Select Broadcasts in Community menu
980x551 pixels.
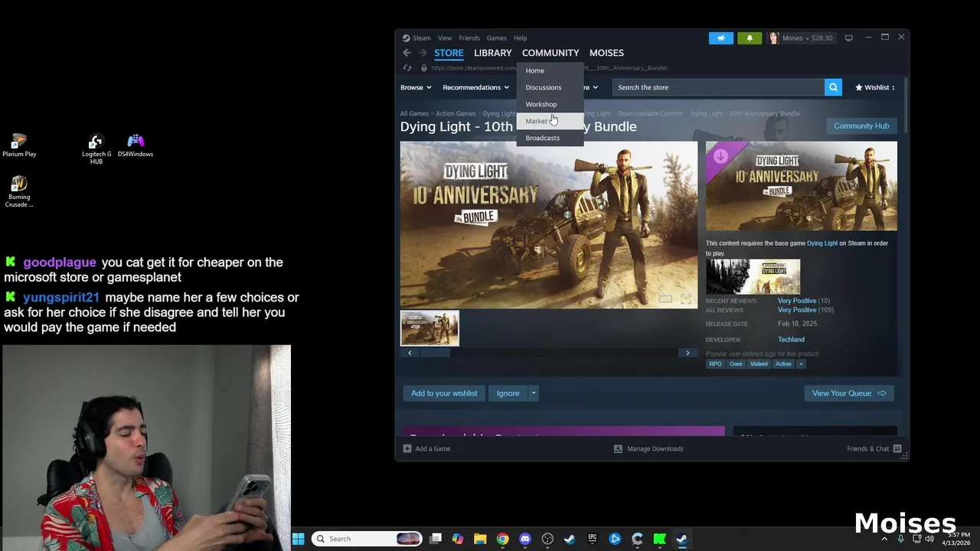click(551, 138)
